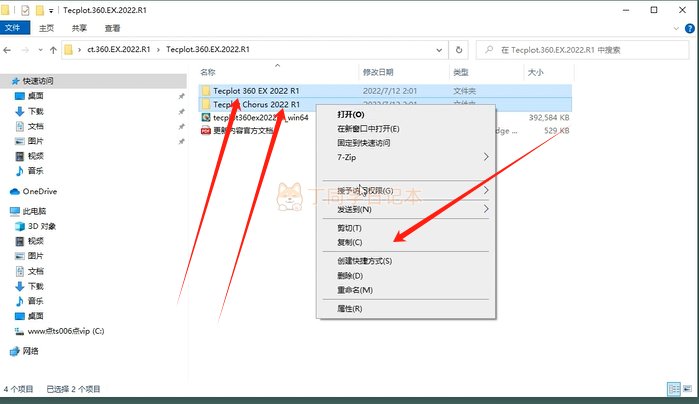Open OneDrive in navigation pane
This screenshot has height=404, width=699.
[39, 191]
